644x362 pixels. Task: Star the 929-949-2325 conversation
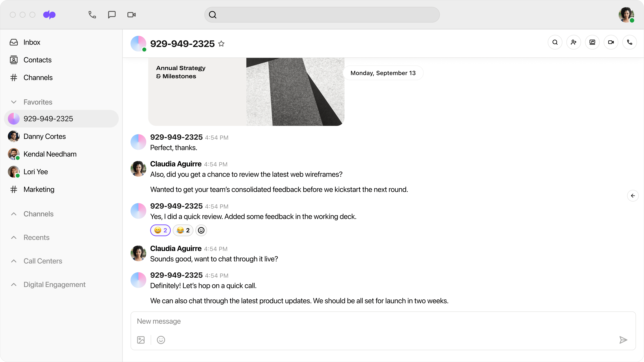[x=222, y=44]
